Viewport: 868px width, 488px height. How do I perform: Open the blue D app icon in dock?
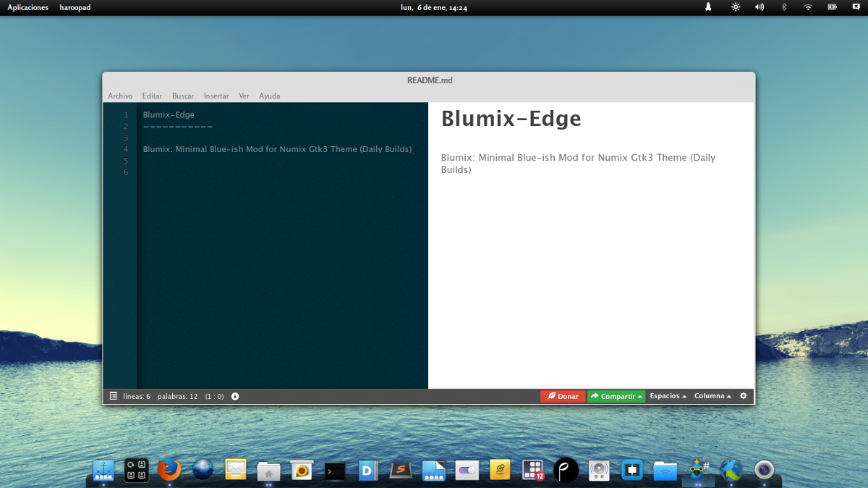click(368, 471)
